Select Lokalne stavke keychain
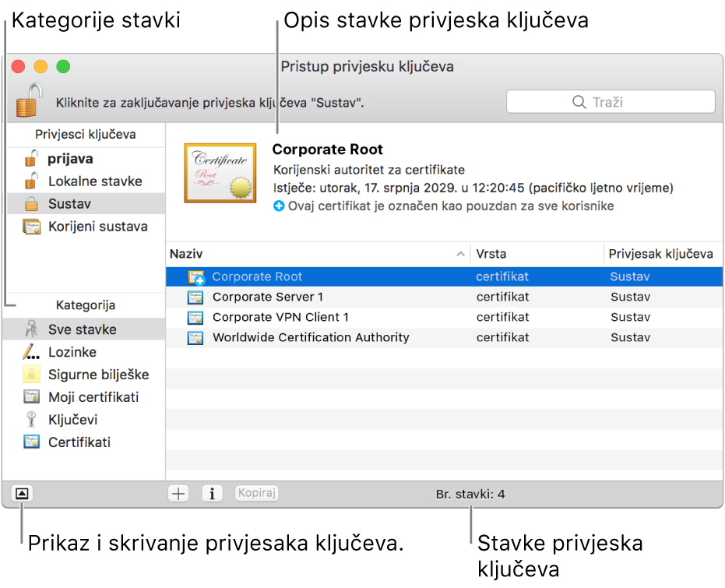 (86, 181)
